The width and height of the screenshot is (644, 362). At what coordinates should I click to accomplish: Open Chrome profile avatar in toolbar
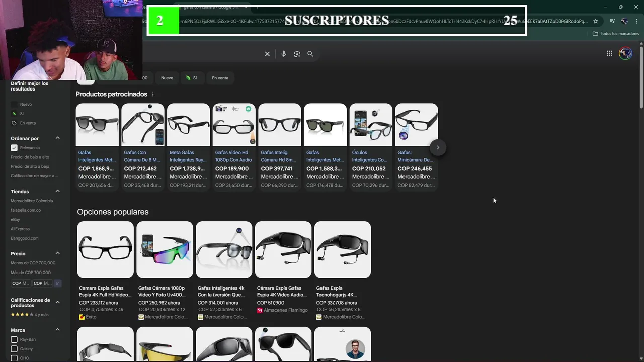point(624,21)
